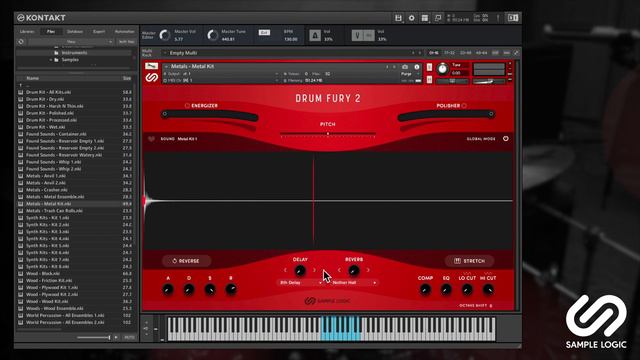Switch to the Expert tab
The image size is (640, 360).
coord(99,31)
